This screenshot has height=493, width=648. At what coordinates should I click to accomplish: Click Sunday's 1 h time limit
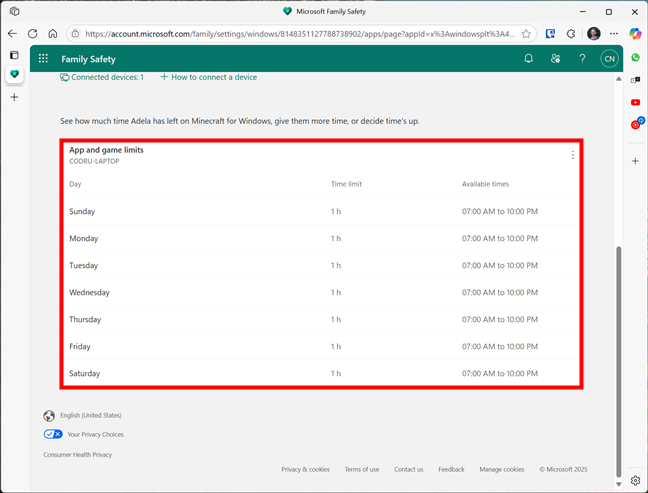[336, 212]
